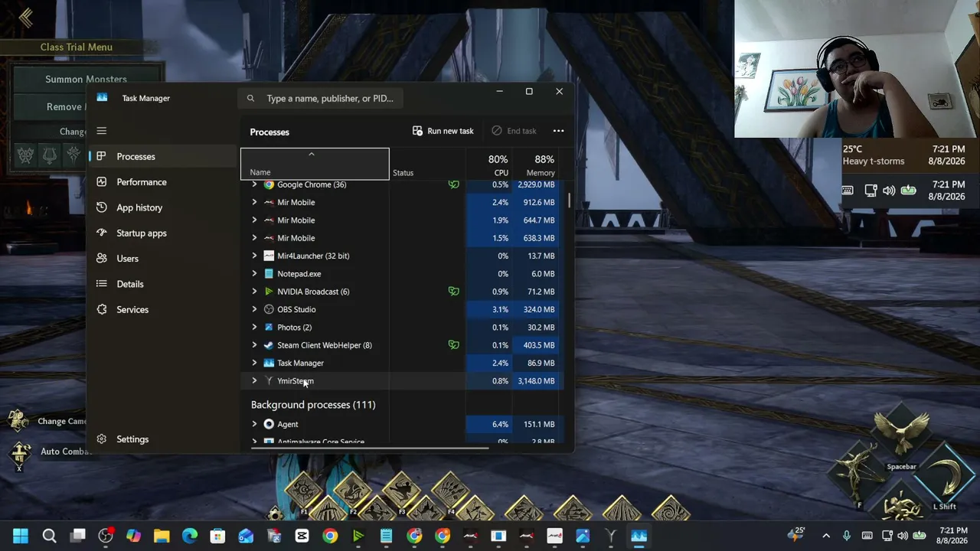Open the Task Manager navigation hamburger menu
Image resolution: width=980 pixels, height=551 pixels.
coord(101,131)
